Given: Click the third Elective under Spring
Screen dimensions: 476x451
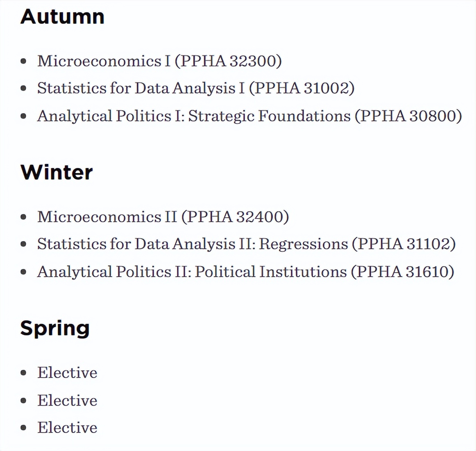Looking at the screenshot, I should tap(68, 428).
